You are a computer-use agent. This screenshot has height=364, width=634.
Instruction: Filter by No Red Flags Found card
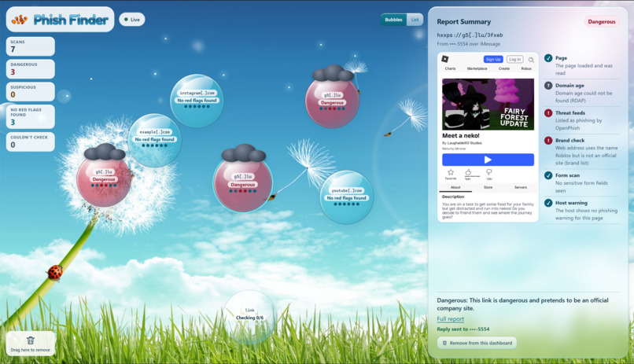point(31,117)
